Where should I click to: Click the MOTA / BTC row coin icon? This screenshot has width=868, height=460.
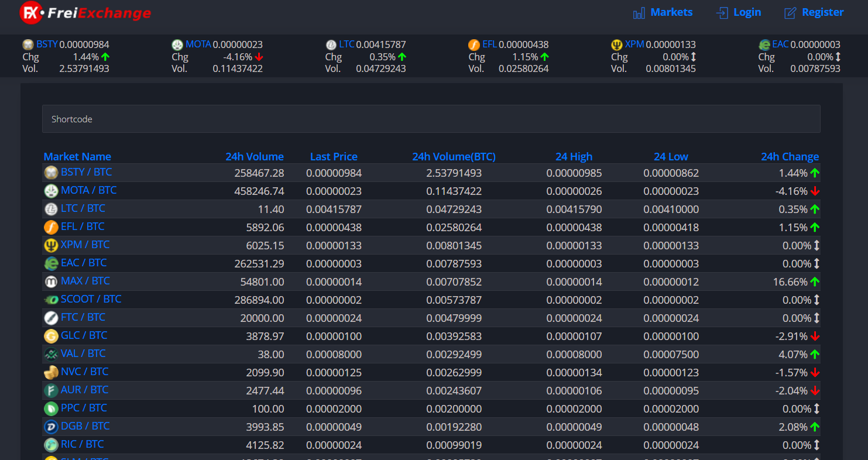click(x=52, y=191)
